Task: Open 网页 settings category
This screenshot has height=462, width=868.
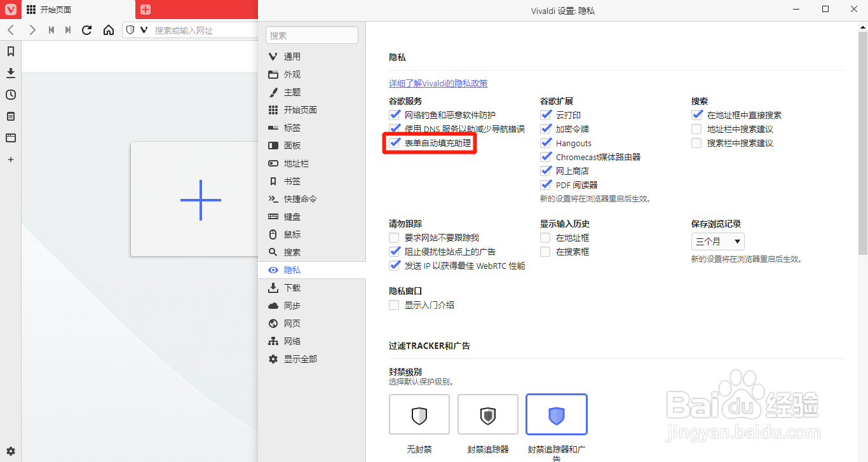Action: coord(311,323)
